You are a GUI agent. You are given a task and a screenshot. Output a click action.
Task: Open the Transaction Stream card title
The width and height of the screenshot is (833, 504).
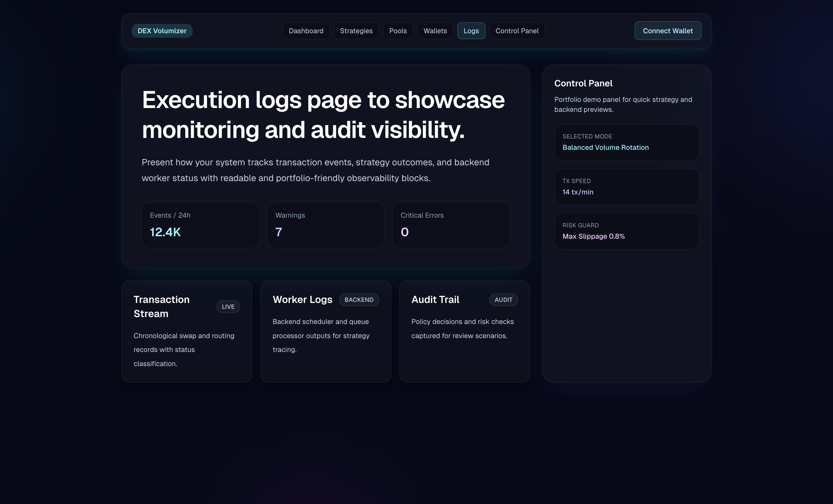pyautogui.click(x=162, y=307)
